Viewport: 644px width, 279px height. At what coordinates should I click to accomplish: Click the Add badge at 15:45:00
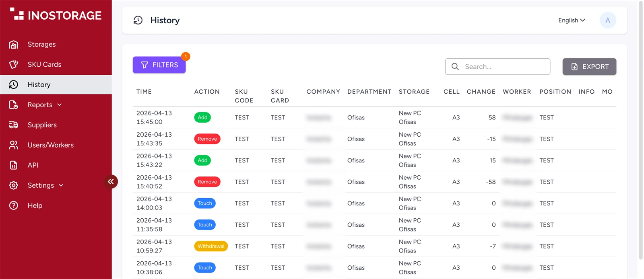(202, 117)
